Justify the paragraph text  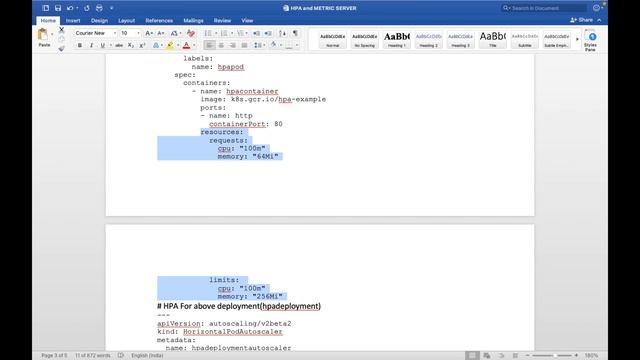[244, 45]
